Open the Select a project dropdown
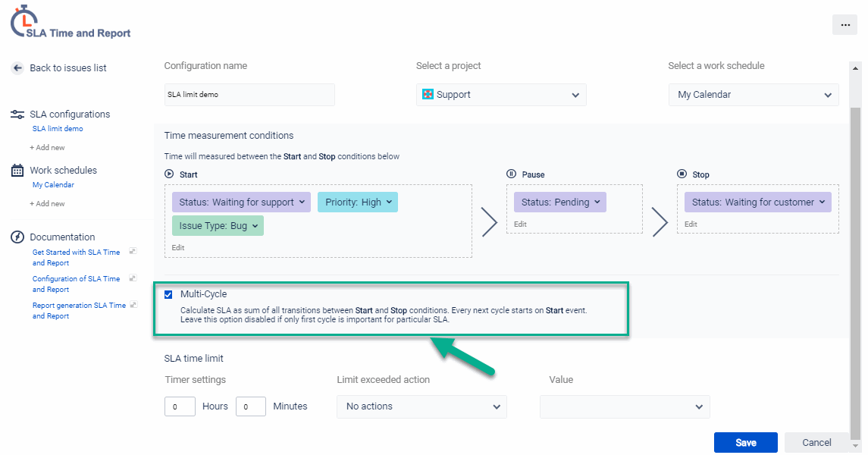Image resolution: width=868 pixels, height=455 pixels. click(501, 95)
